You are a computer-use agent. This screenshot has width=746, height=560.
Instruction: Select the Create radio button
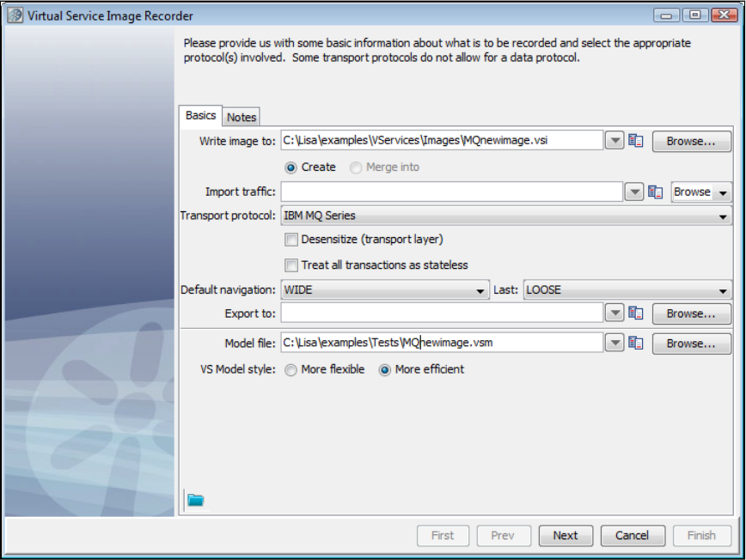290,167
